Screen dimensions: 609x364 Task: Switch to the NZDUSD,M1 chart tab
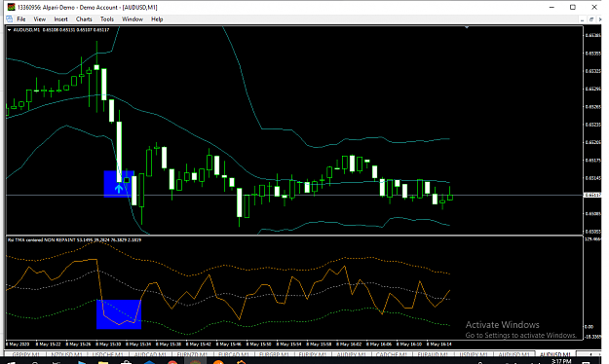[x=67, y=354]
